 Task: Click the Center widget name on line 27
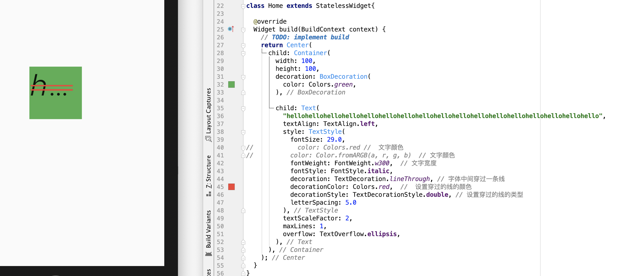(298, 45)
